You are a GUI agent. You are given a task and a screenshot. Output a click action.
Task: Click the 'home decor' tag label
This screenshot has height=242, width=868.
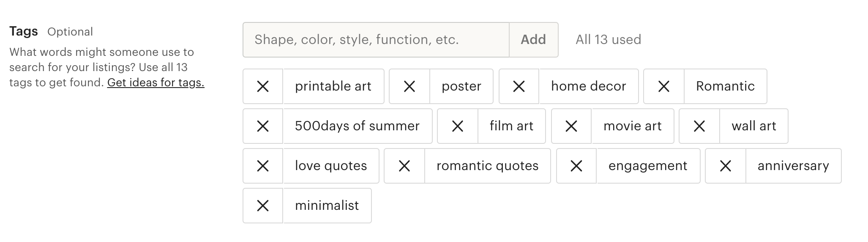coord(588,86)
